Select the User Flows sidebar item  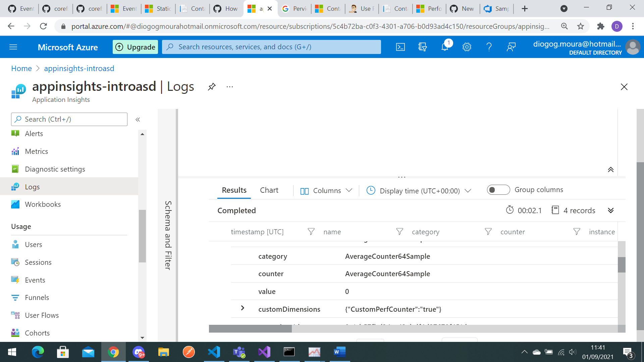pyautogui.click(x=41, y=315)
